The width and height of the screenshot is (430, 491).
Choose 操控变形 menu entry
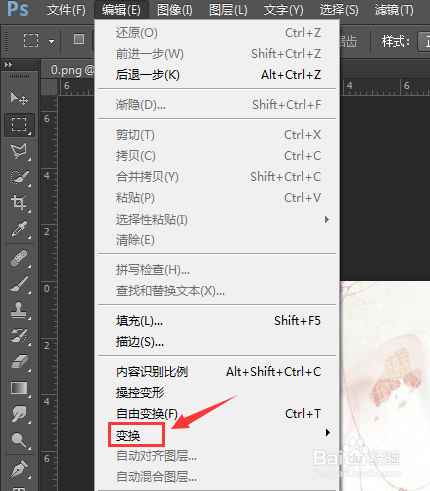coord(217,393)
